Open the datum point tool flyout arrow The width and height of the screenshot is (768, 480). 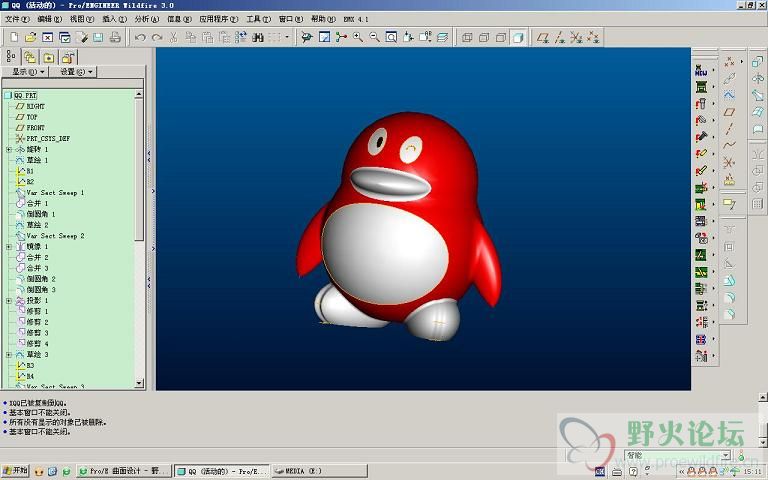[741, 61]
